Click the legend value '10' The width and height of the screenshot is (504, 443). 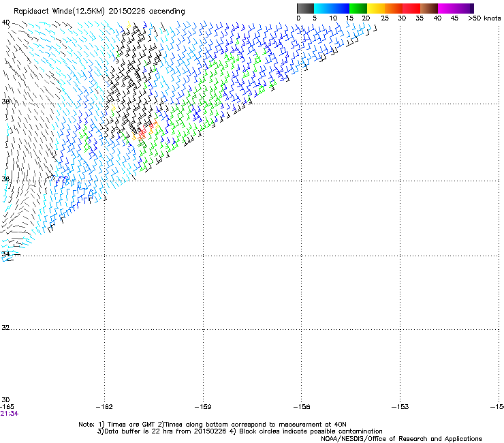333,18
